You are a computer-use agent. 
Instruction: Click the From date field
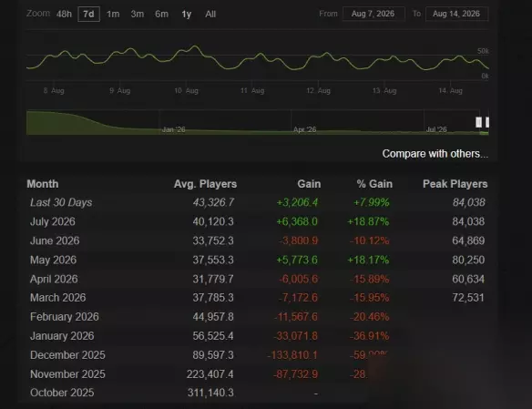(373, 14)
